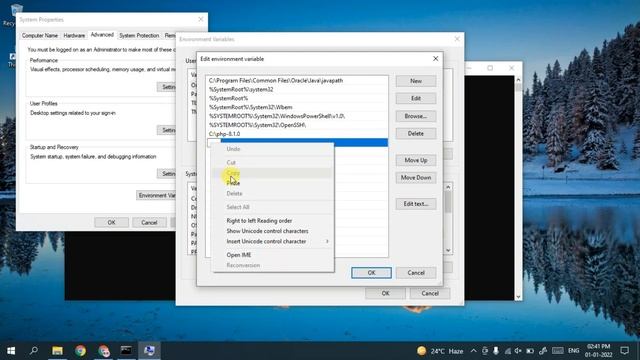
Task: Click down arrow of system variables scrollbar
Action: (x=448, y=250)
